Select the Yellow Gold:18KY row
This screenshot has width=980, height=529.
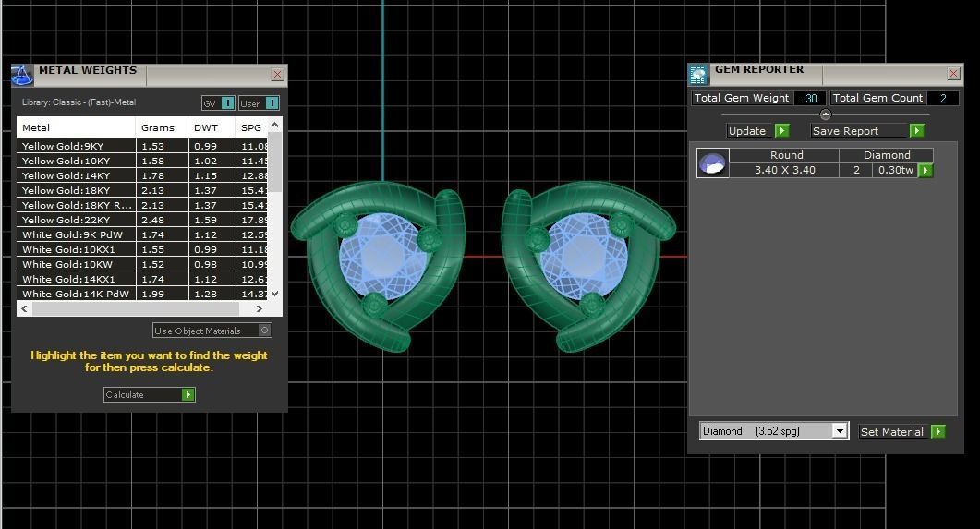point(142,190)
